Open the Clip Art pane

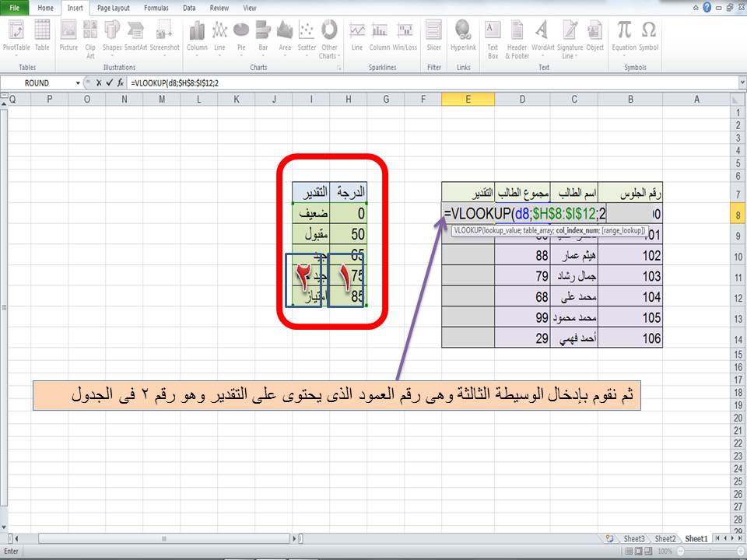[90, 39]
